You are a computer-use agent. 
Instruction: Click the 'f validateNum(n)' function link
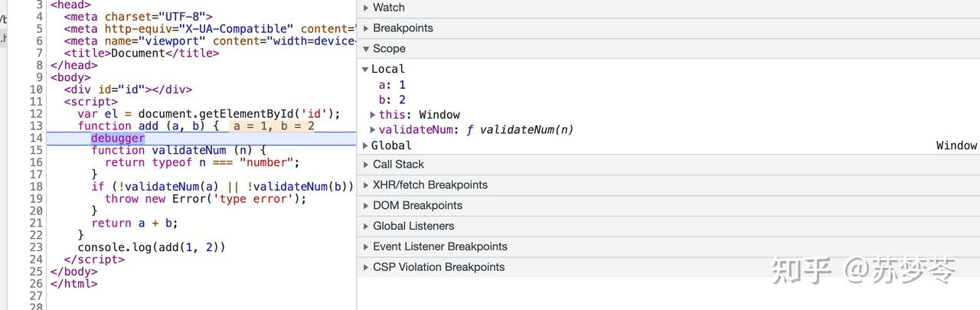[x=526, y=130]
